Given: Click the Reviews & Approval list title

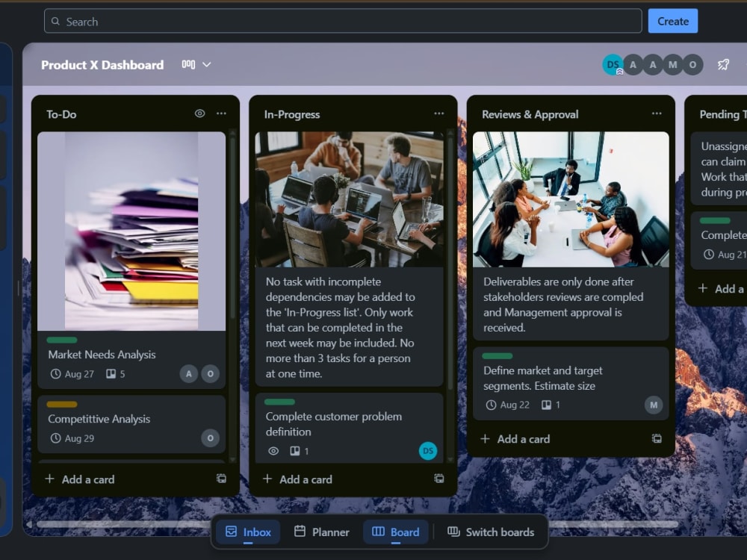Looking at the screenshot, I should 530,114.
